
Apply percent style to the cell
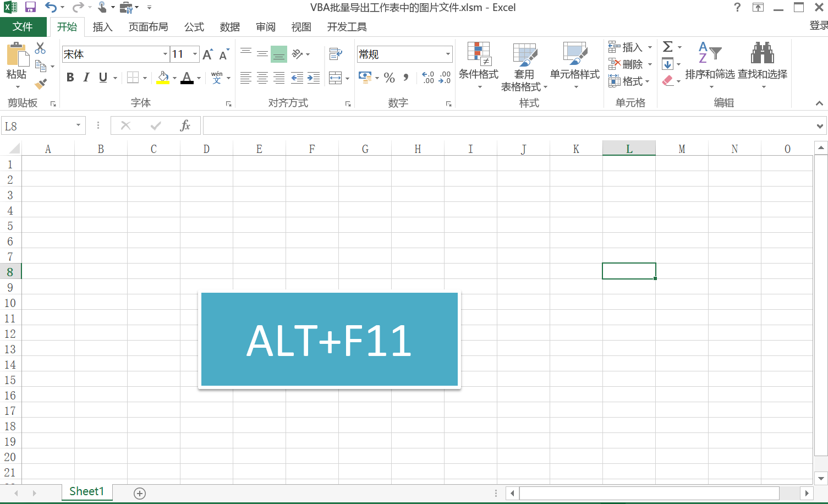tap(390, 78)
